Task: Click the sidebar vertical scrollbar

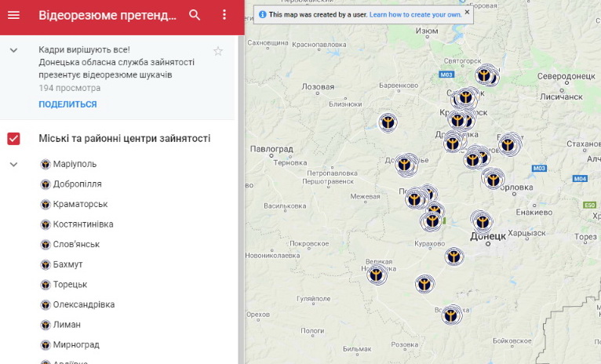Action: pyautogui.click(x=241, y=199)
